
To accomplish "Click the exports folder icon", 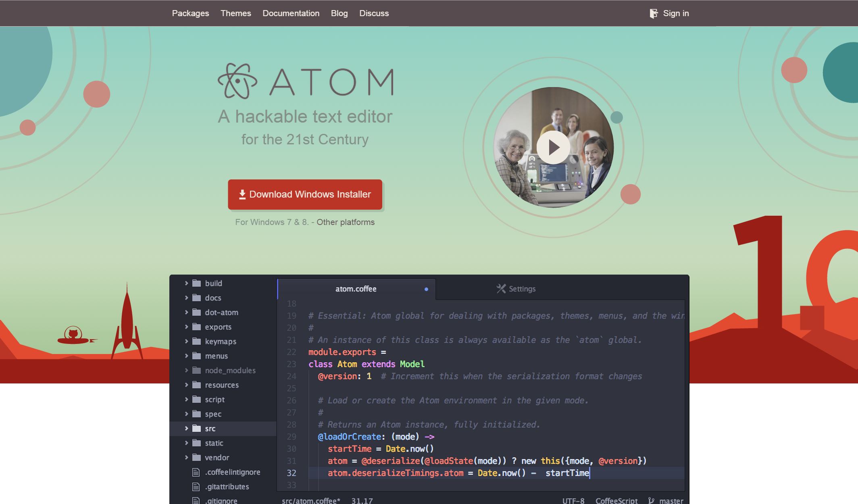I will tap(196, 327).
